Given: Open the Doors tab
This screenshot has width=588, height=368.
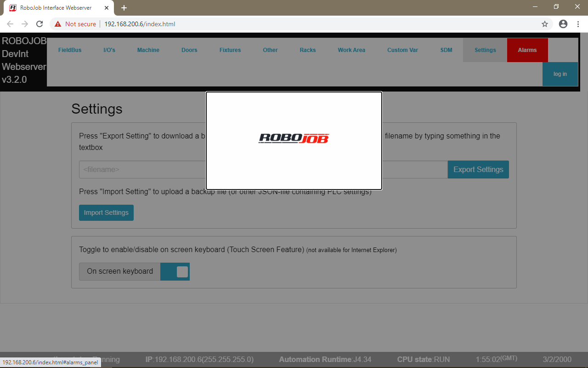Looking at the screenshot, I should point(189,50).
